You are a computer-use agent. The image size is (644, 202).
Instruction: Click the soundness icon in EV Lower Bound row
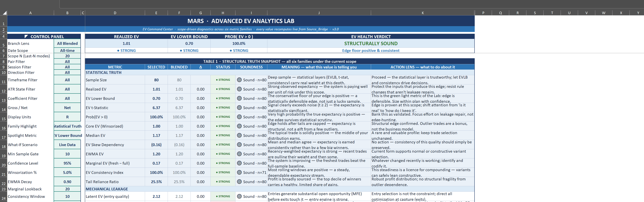click(x=239, y=98)
